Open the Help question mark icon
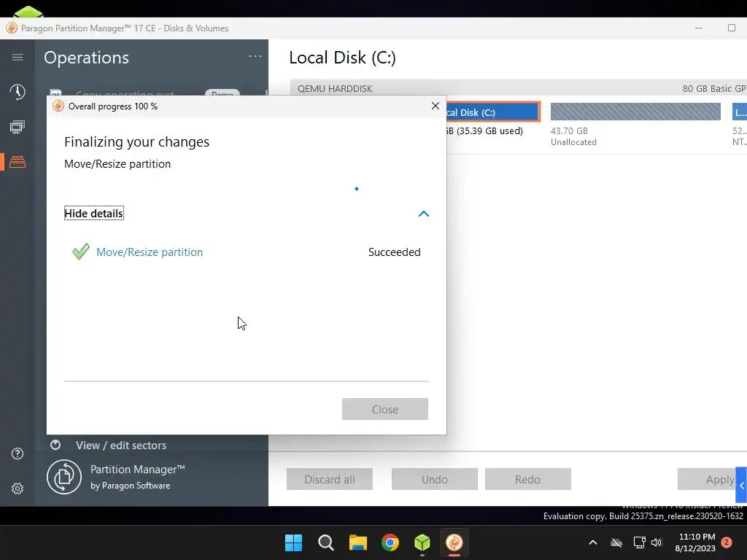 tap(18, 454)
